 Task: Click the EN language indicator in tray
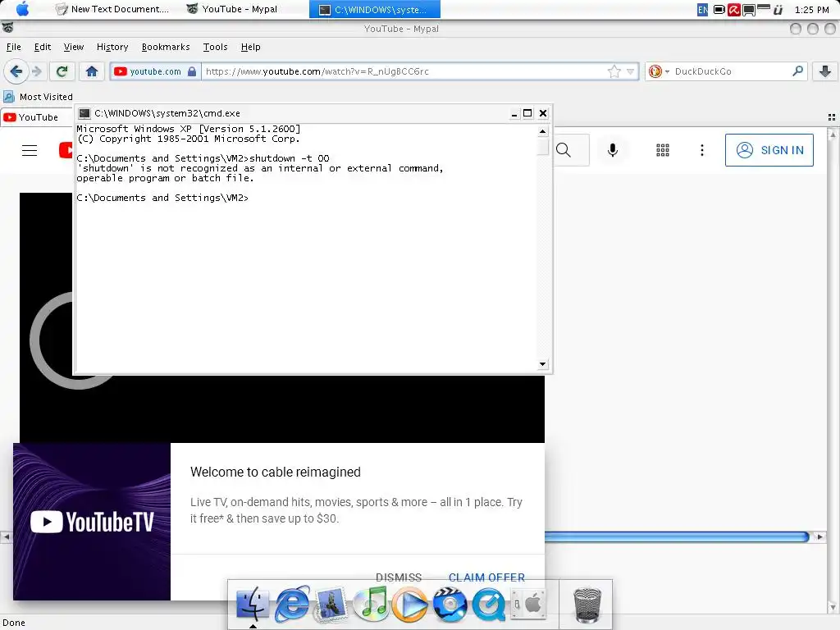click(x=702, y=10)
